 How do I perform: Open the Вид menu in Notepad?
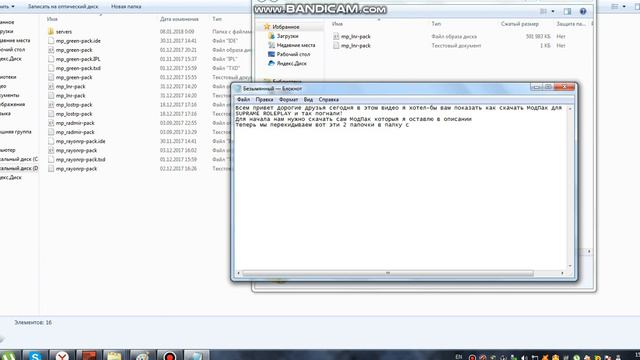[x=308, y=100]
